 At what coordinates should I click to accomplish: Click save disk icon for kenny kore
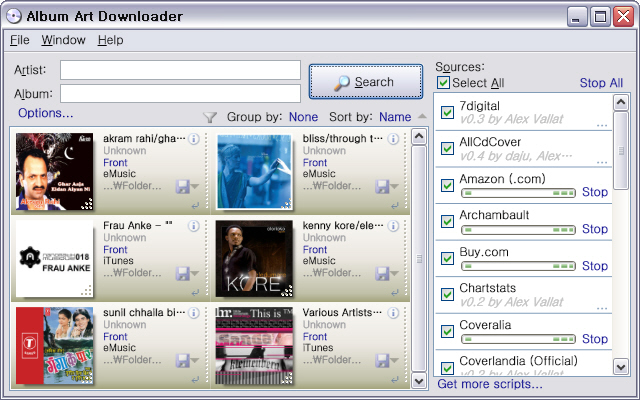(x=382, y=273)
